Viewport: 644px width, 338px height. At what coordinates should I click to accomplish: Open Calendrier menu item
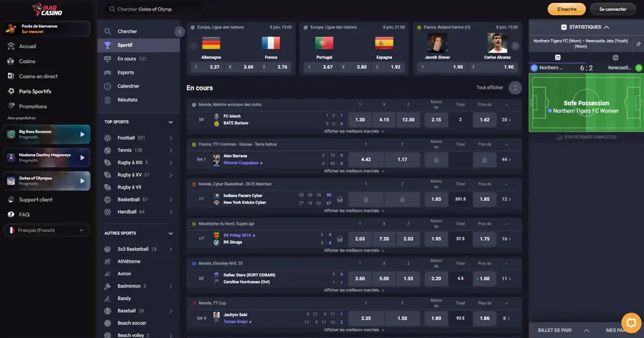138,86
